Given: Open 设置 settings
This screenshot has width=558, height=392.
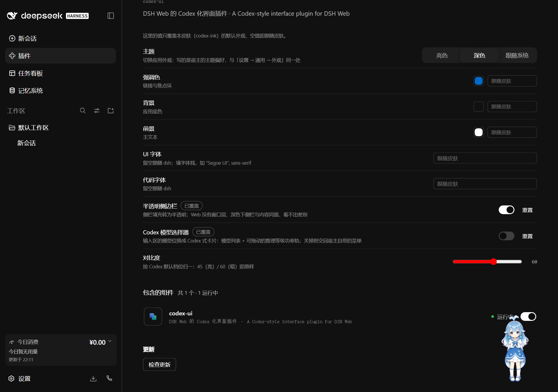Looking at the screenshot, I should 20,379.
